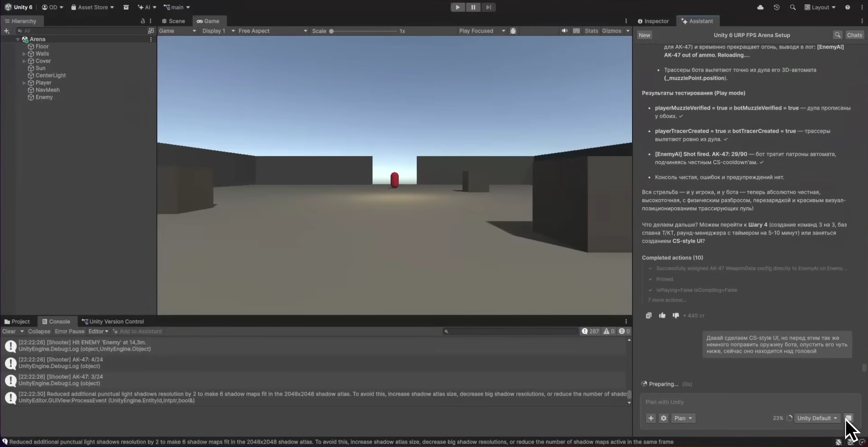Click the Console Clear button
868x447 pixels.
point(9,332)
